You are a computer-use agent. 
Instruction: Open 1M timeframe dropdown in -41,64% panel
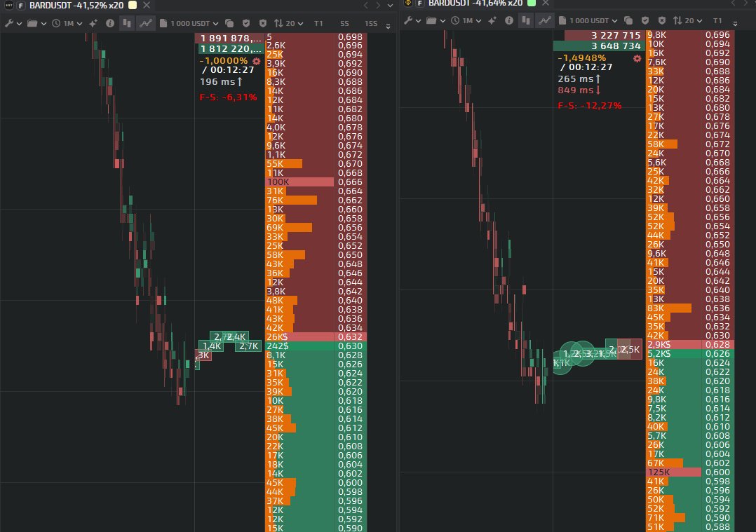[472, 21]
